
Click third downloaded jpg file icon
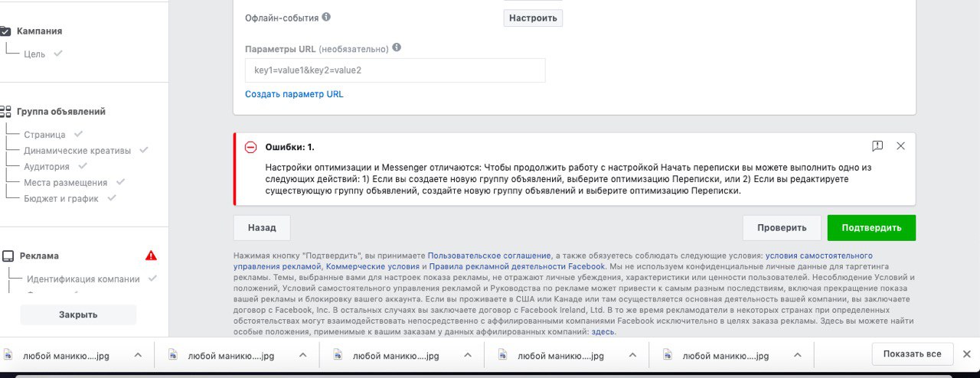[x=337, y=355]
